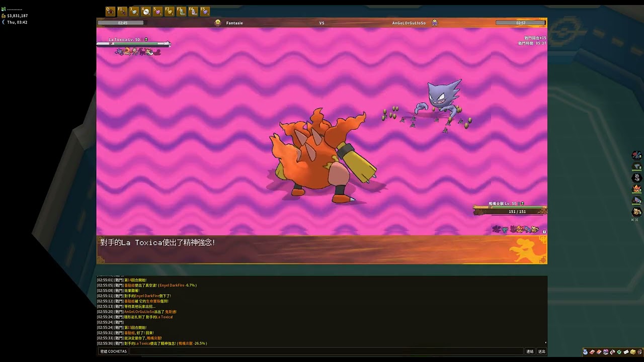Screen dimensions: 644x362
Task: Select the fifth blue Pokémon in the party sidebar
Action: pyautogui.click(x=637, y=200)
